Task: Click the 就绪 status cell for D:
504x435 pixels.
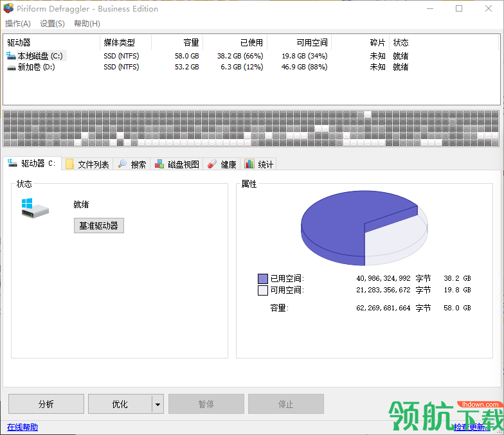Action: (x=401, y=67)
